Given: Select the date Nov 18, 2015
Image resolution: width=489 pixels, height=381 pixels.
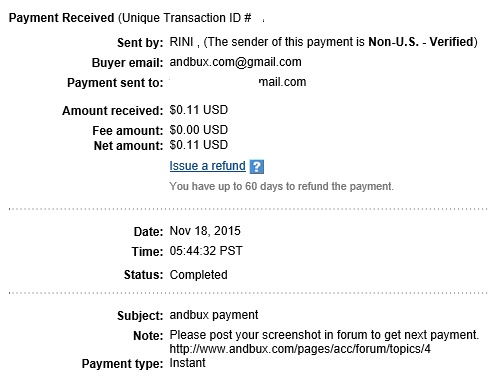Looking at the screenshot, I should click(x=205, y=231).
